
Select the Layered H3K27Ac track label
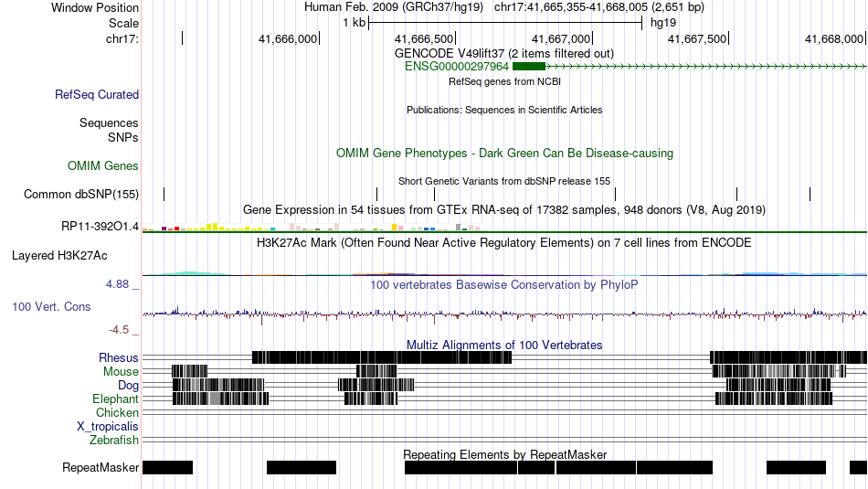[59, 256]
